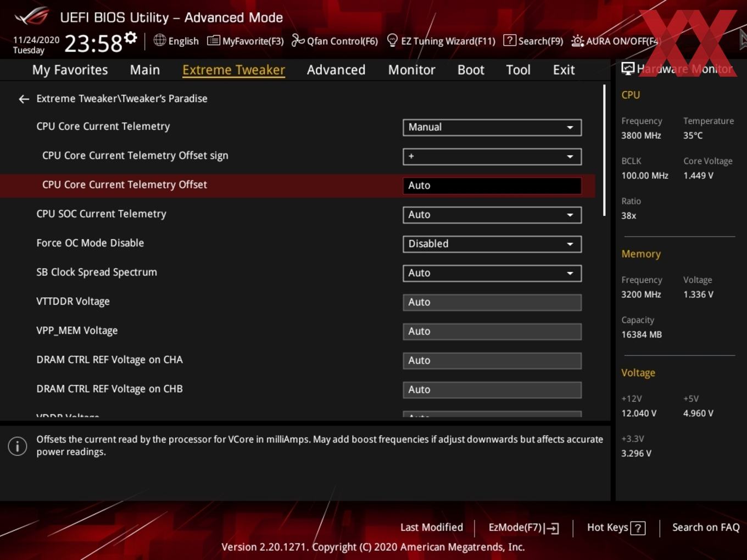Click the VPP_MEM Voltage Auto field
747x560 pixels.
point(492,331)
